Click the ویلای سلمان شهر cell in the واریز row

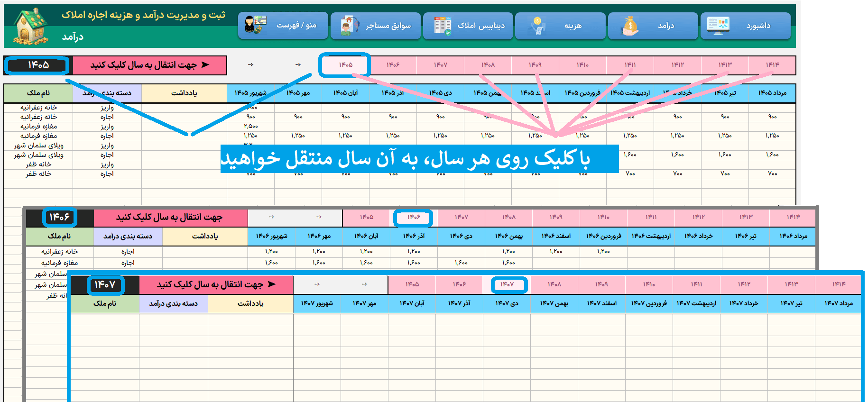[38, 146]
